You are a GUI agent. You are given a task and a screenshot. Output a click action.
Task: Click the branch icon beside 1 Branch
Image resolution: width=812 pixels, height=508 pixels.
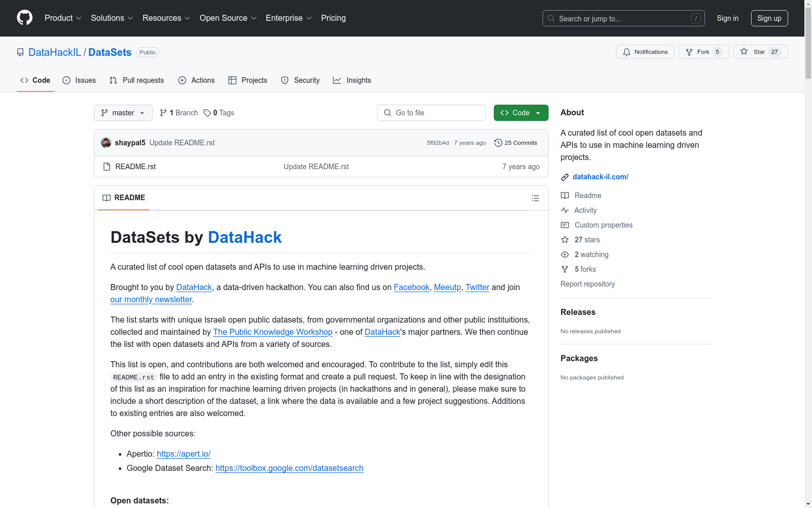(x=163, y=113)
